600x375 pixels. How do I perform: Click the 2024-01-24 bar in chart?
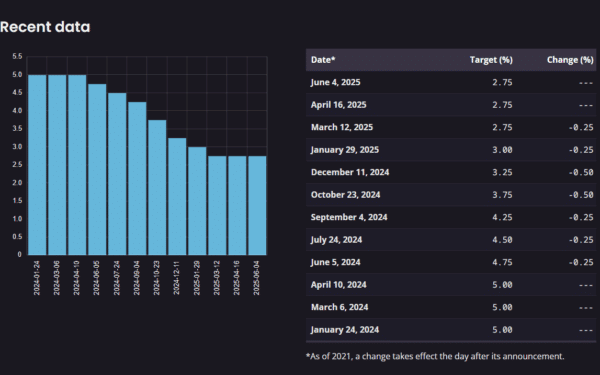tap(37, 165)
